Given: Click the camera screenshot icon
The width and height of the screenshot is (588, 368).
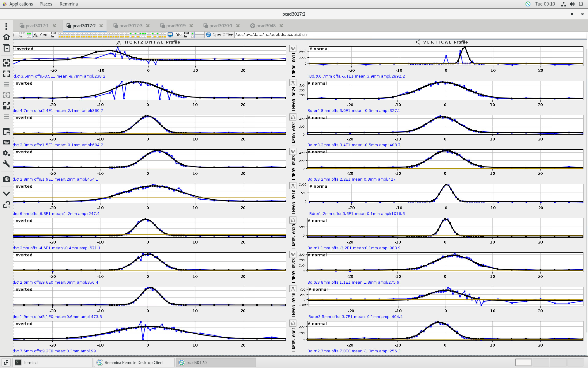Looking at the screenshot, I should 6,179.
